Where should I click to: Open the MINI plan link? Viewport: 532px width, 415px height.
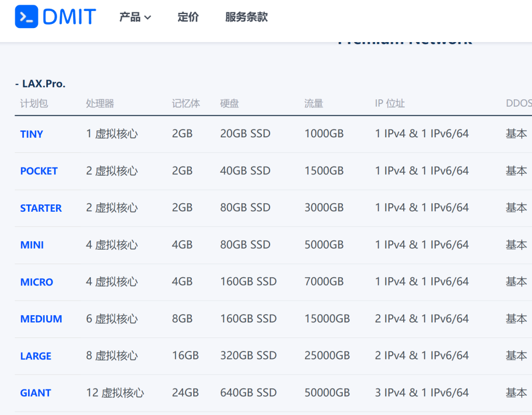click(x=32, y=245)
